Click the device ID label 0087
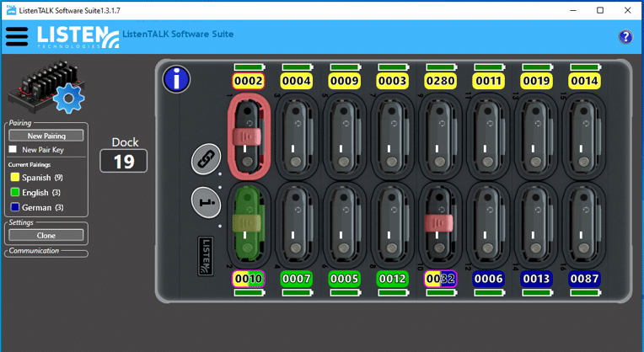The width and height of the screenshot is (644, 352). click(x=584, y=278)
